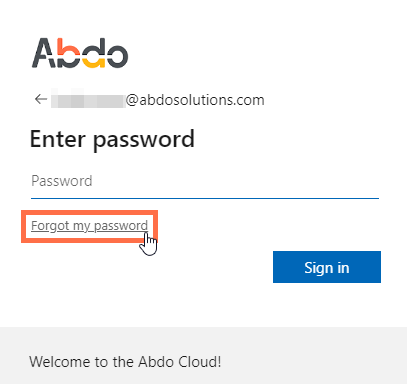The image size is (407, 384).
Task: Click the letter o ending the logo
Action: tap(116, 56)
